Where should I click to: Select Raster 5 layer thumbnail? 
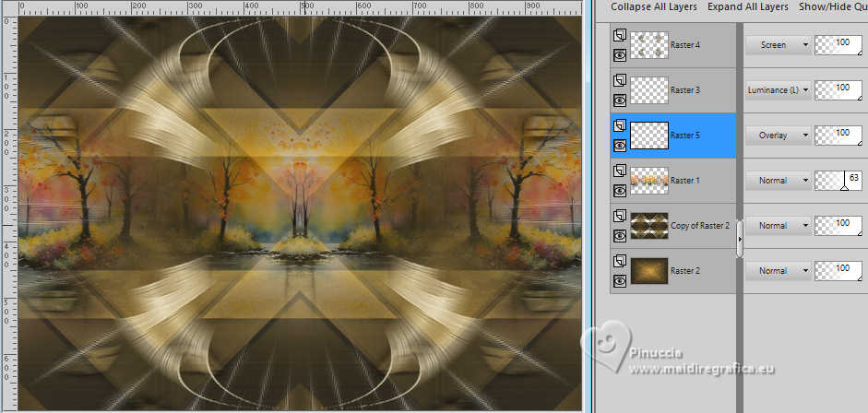click(x=648, y=136)
